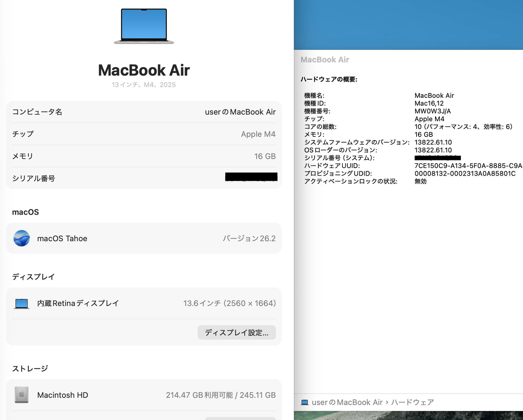Click the 7CE150C9-A134-5F0A-8885 UUID value
Viewport: 523px width, 420px height.
pos(469,166)
